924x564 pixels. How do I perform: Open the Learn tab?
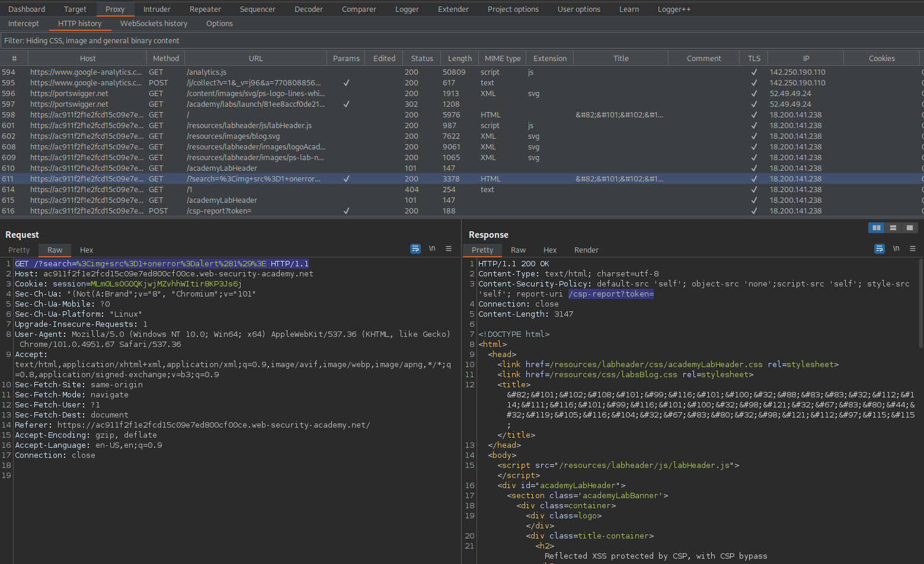pyautogui.click(x=629, y=9)
